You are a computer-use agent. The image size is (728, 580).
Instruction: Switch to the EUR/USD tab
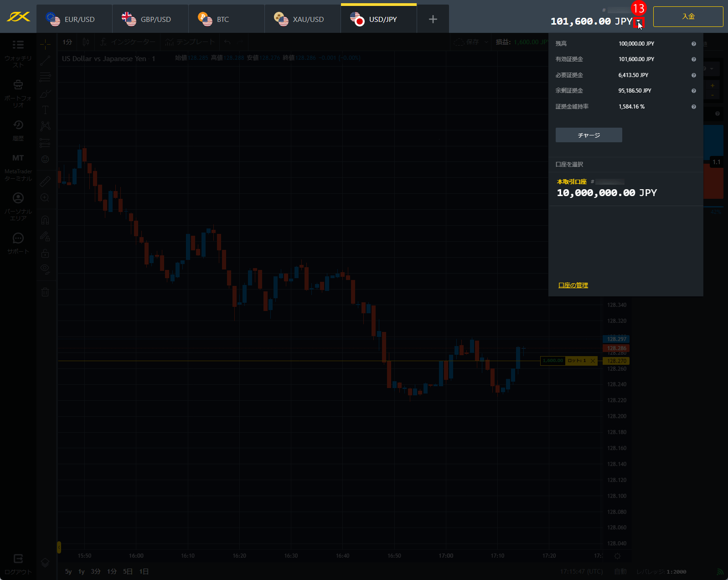74,19
